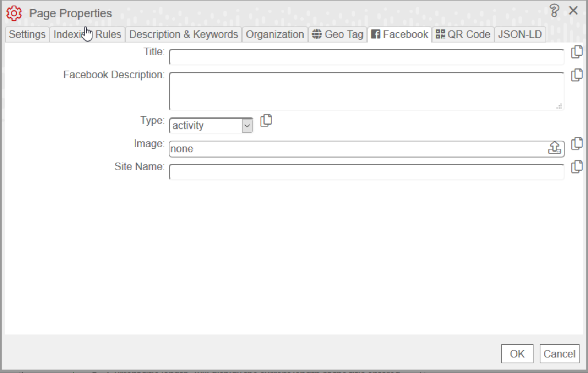This screenshot has height=373, width=588.
Task: Open Description & Keywords tab
Action: pyautogui.click(x=183, y=34)
